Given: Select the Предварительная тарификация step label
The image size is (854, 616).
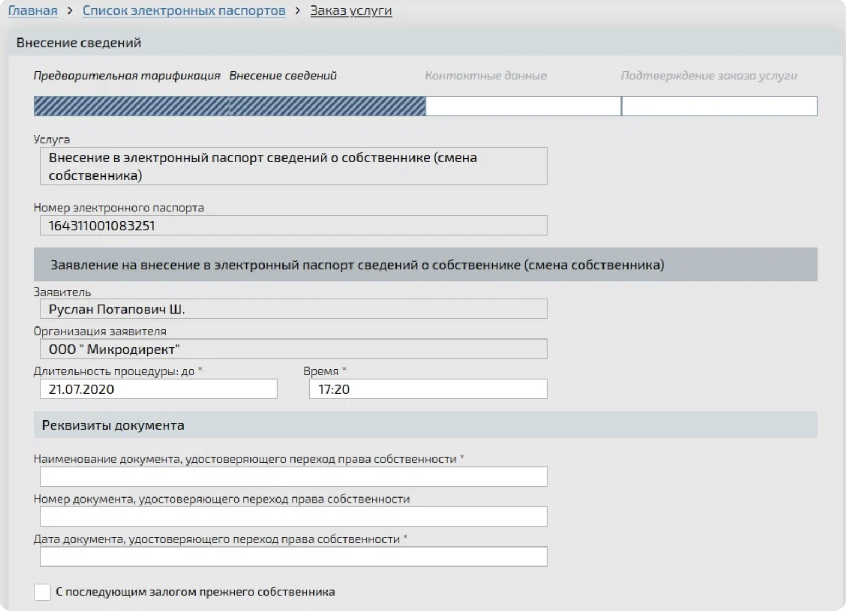Looking at the screenshot, I should click(127, 76).
